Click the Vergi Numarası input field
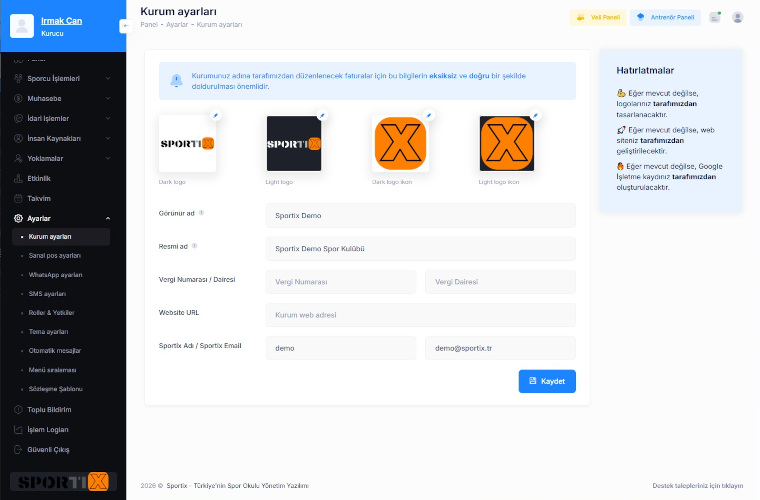 tap(341, 281)
